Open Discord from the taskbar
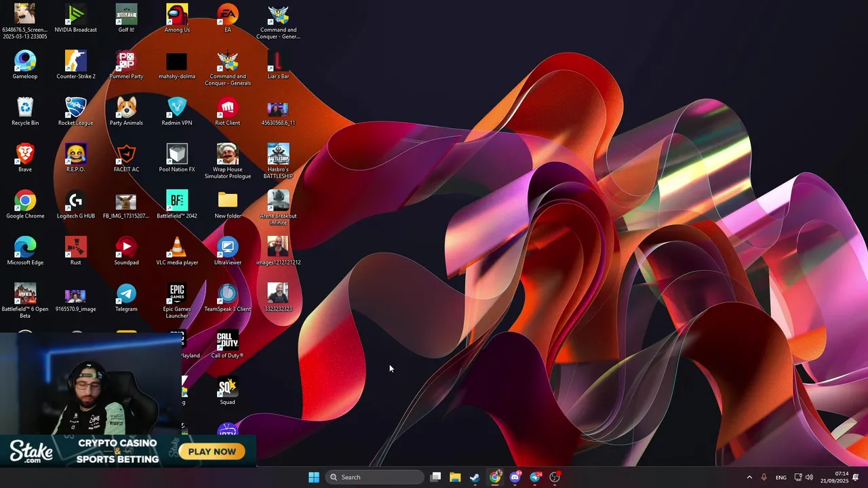 point(515,477)
